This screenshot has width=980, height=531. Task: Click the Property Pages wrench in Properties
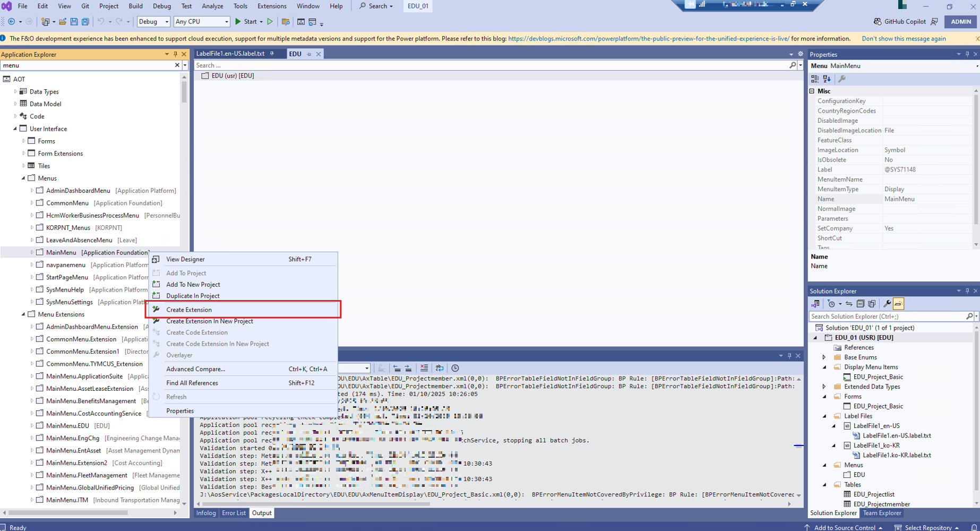click(841, 79)
